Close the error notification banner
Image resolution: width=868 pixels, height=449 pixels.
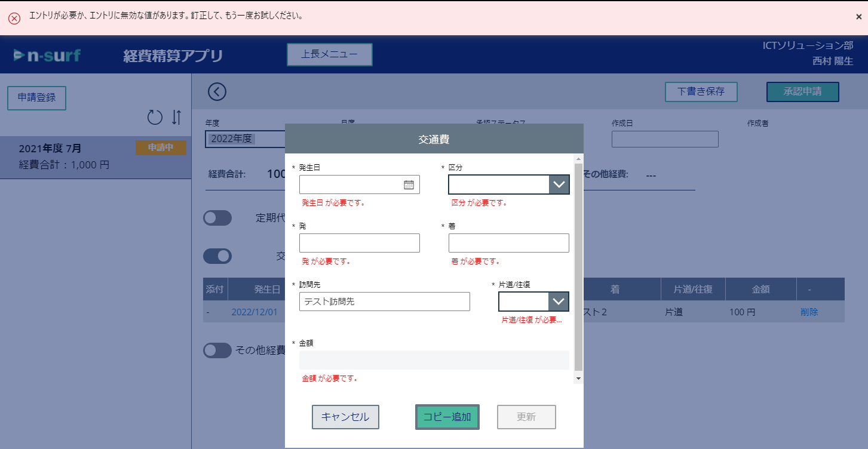pos(858,17)
